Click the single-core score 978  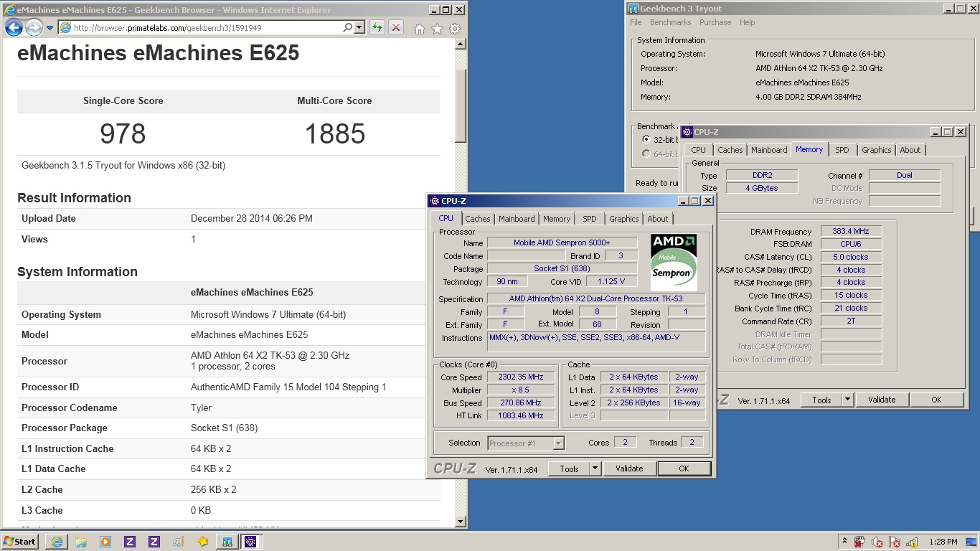pos(123,134)
